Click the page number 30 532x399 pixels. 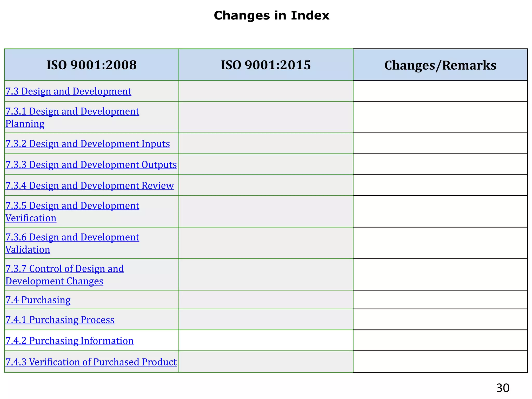coord(502,388)
